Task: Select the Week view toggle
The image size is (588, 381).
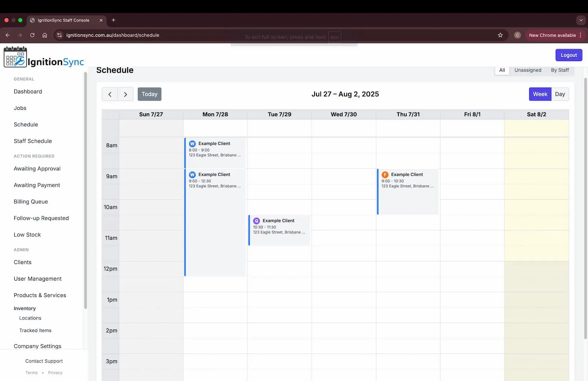Action: click(540, 94)
